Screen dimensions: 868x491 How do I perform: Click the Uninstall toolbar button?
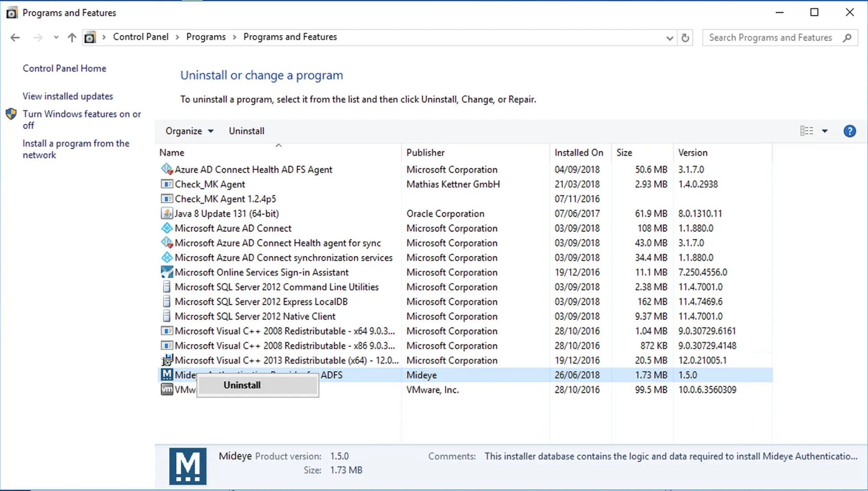click(246, 131)
